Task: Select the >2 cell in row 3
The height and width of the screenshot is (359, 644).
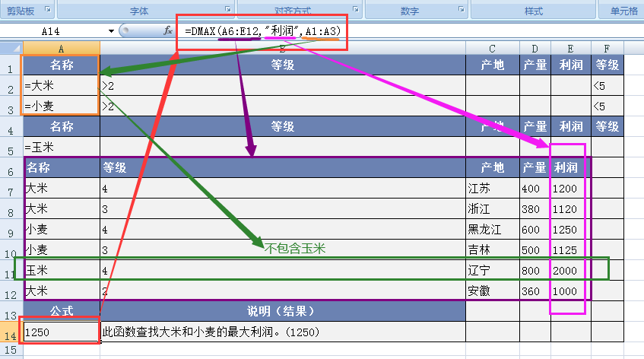Action: tap(283, 106)
